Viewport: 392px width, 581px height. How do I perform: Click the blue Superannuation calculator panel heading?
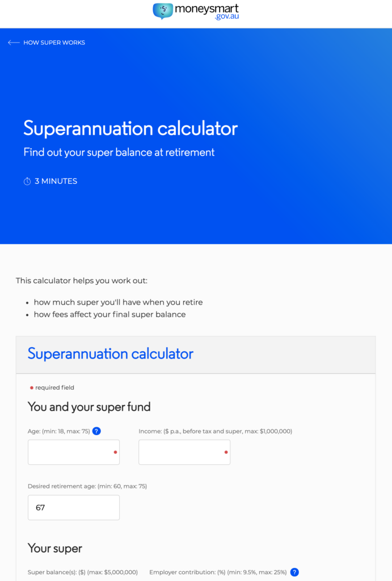[x=111, y=354]
